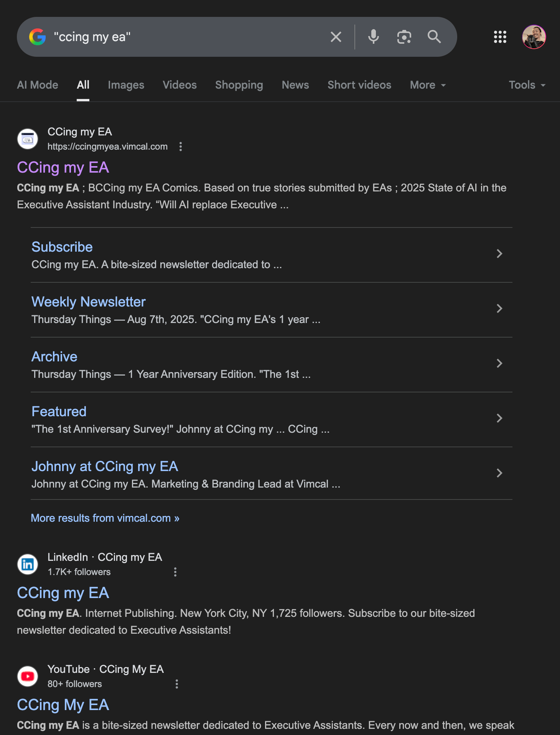Click the YouTube favicon icon
Image resolution: width=560 pixels, height=735 pixels.
point(28,676)
